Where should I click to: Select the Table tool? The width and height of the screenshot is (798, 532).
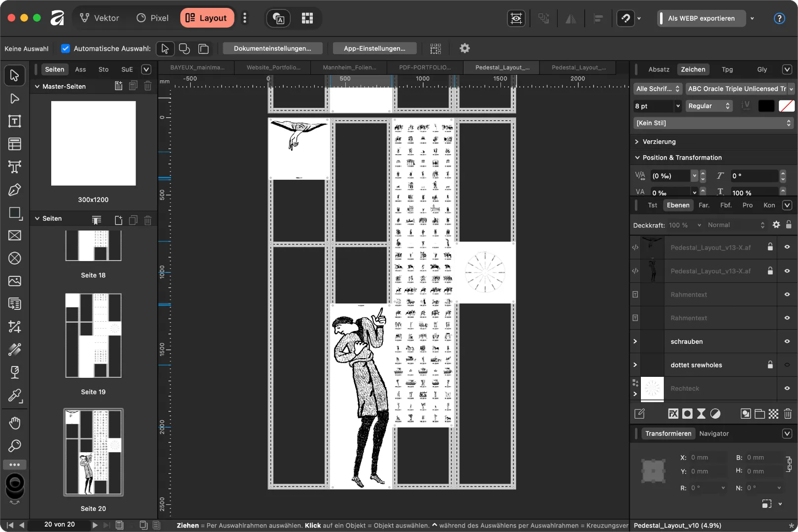coord(15,144)
